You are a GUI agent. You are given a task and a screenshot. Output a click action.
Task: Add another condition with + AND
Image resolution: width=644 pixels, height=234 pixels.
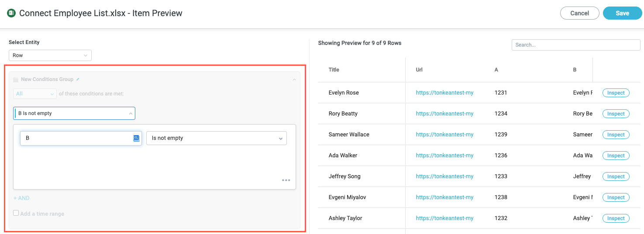click(x=22, y=198)
